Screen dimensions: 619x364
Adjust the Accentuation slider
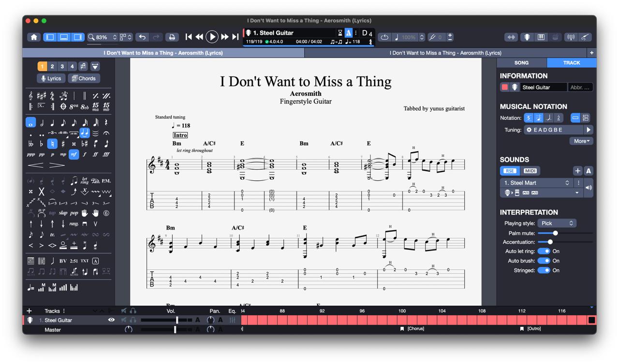point(550,242)
